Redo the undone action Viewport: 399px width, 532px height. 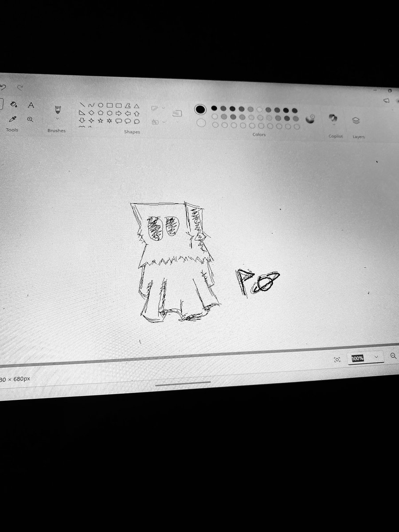[x=20, y=88]
